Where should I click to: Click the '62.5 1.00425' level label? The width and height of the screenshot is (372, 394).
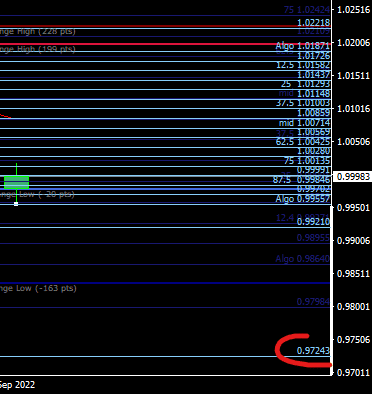303,142
